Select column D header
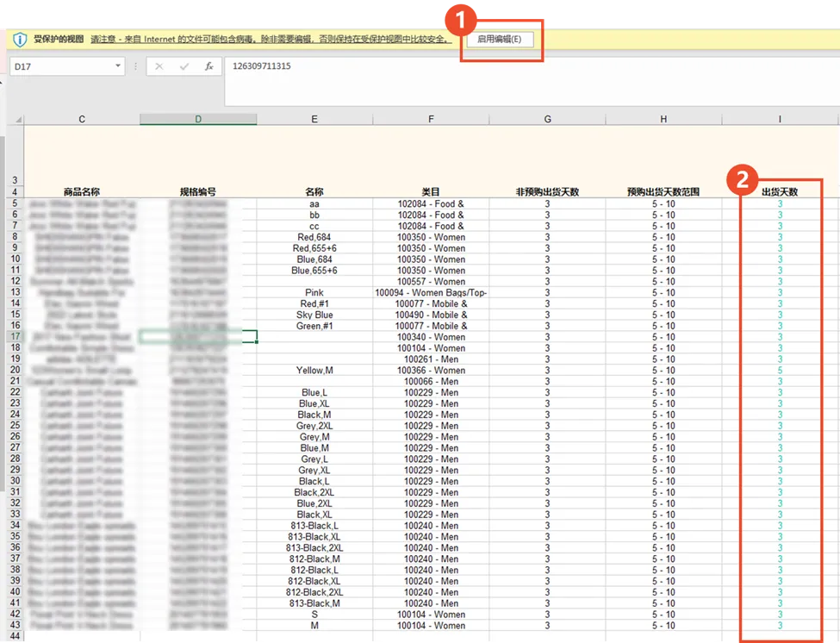Image resolution: width=840 pixels, height=643 pixels. coord(198,119)
